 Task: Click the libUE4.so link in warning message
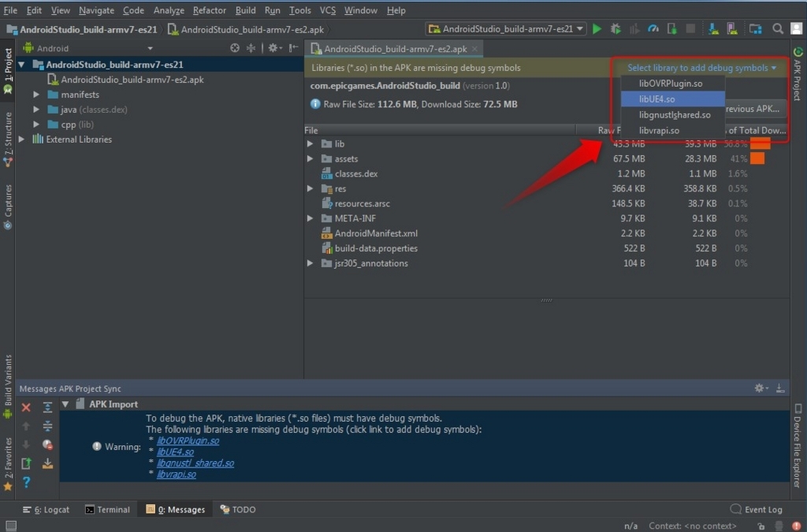(175, 452)
